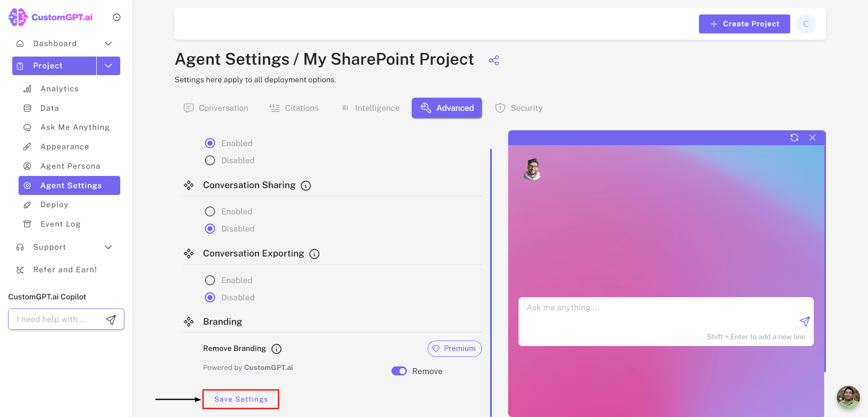This screenshot has height=417, width=868.
Task: Select Agent Settings in the sidebar
Action: 69,185
